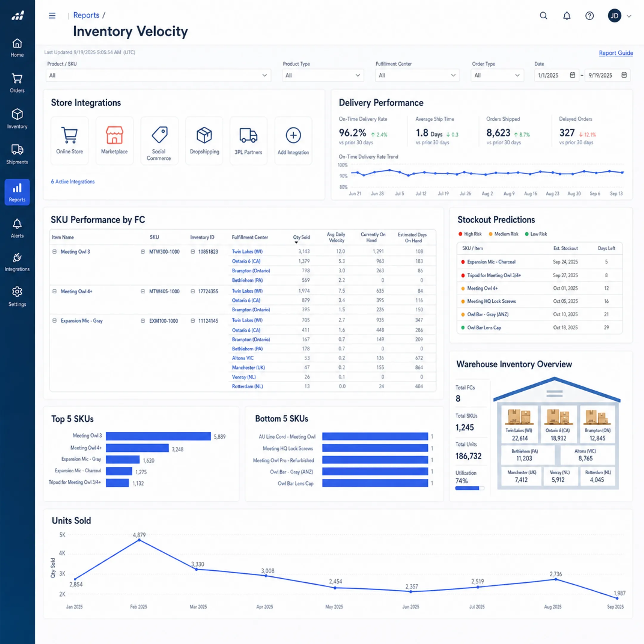Open the help question mark icon
Image resolution: width=644 pixels, height=644 pixels.
click(x=589, y=16)
